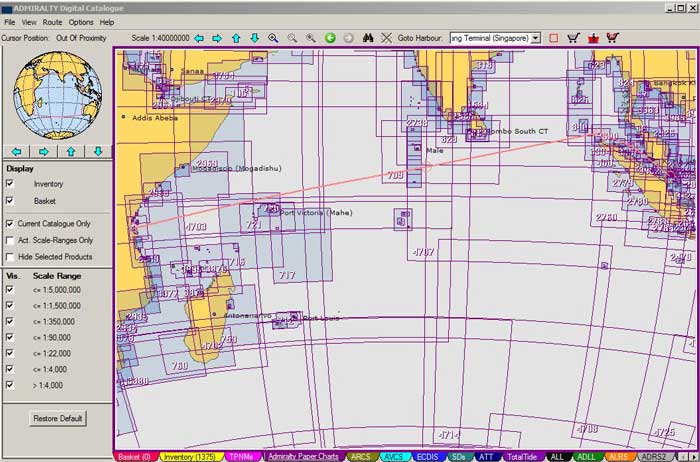Click the green back navigation icon
Image resolution: width=700 pixels, height=462 pixels.
pos(330,38)
